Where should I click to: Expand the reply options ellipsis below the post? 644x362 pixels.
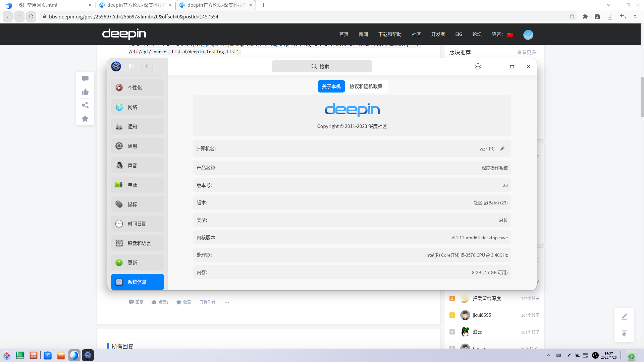[227, 302]
